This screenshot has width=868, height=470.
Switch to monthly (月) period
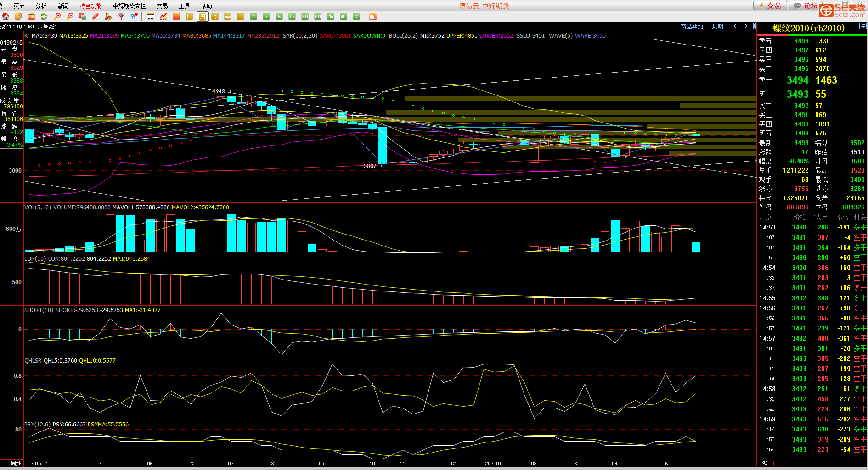(x=215, y=17)
